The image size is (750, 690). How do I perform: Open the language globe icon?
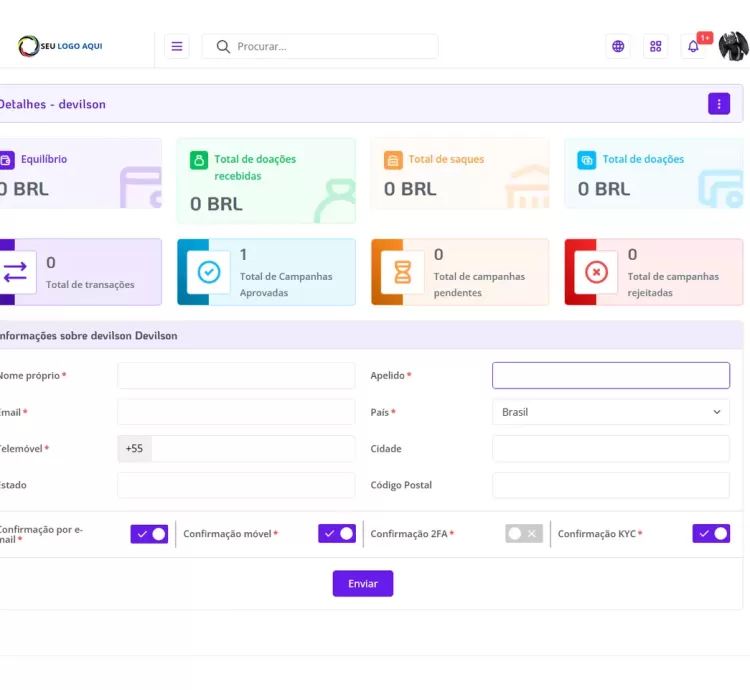tap(618, 46)
